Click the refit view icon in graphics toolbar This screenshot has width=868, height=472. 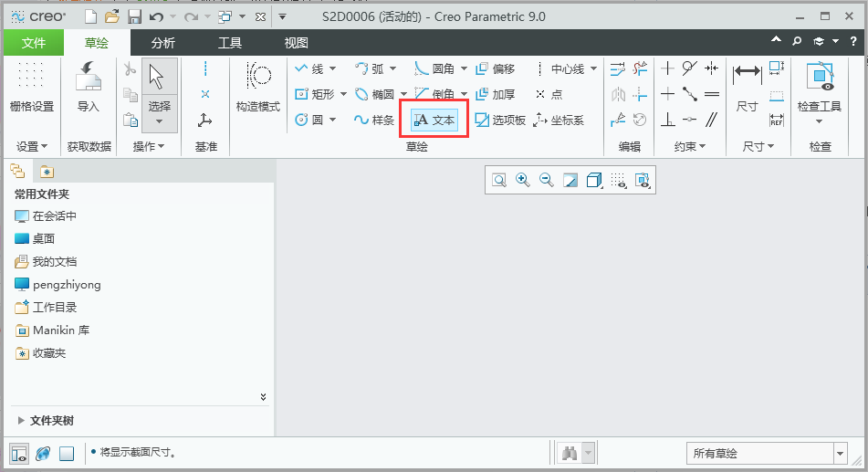[498, 180]
